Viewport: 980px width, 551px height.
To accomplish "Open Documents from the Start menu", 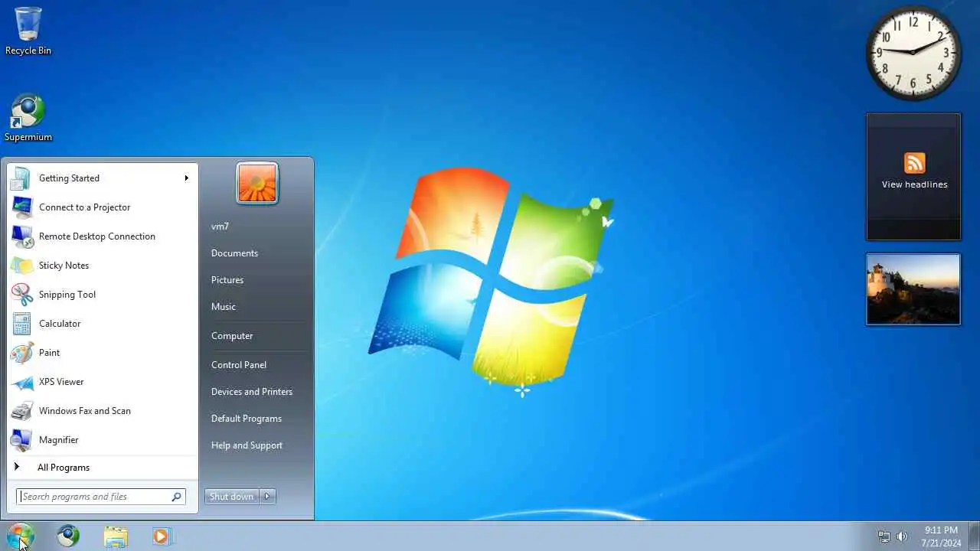I will pos(234,253).
